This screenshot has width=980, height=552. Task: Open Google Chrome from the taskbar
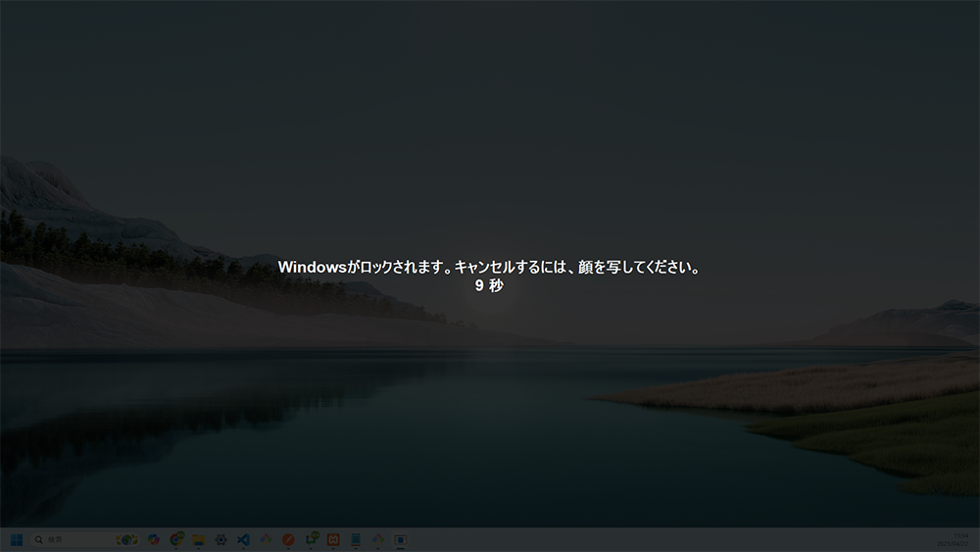click(x=176, y=539)
